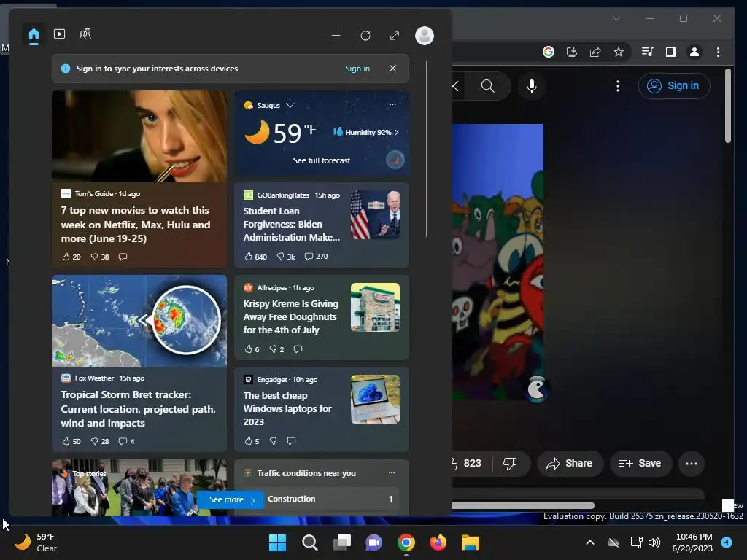The width and height of the screenshot is (747, 560).
Task: Share this page from Chrome address bar
Action: point(595,52)
